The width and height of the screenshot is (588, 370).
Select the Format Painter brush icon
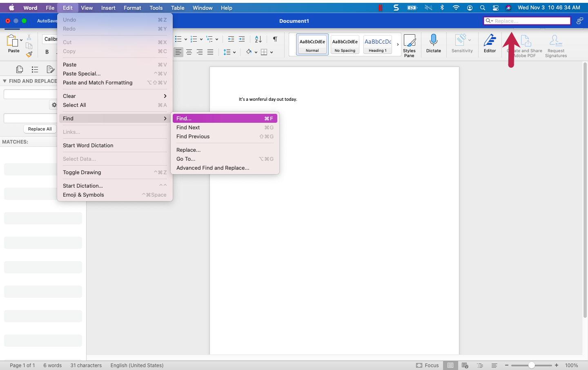pos(29,53)
